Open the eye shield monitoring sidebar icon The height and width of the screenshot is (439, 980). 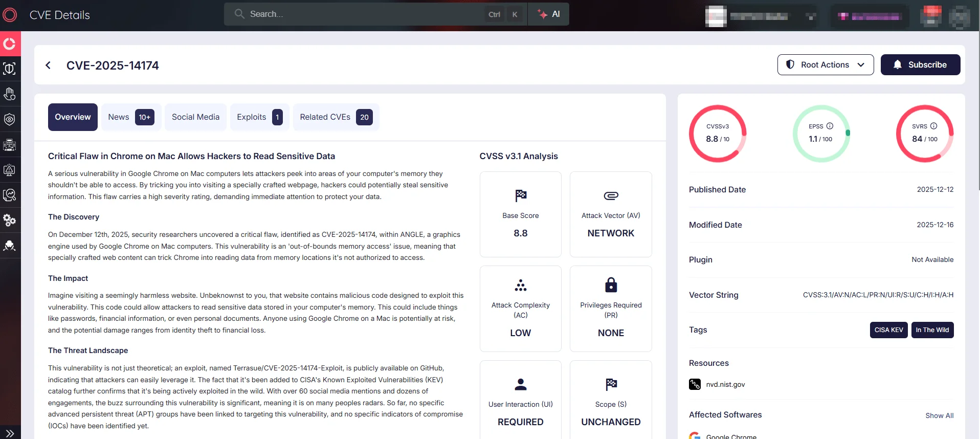[10, 119]
